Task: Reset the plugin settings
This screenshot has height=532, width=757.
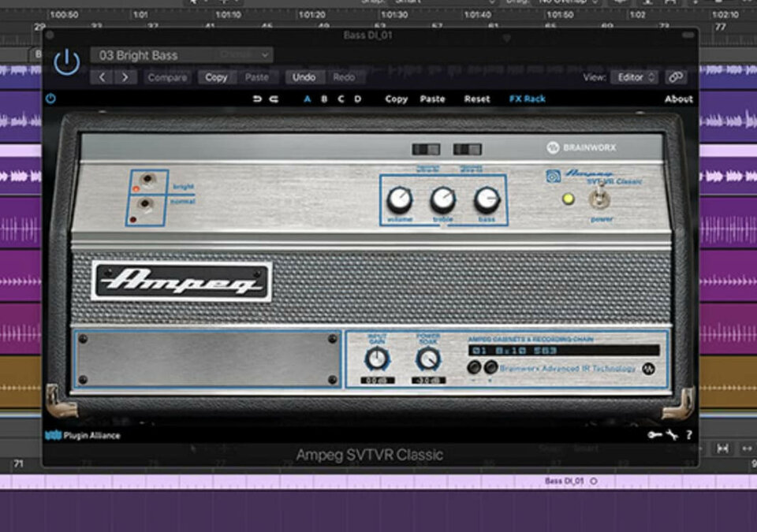Action: (475, 99)
